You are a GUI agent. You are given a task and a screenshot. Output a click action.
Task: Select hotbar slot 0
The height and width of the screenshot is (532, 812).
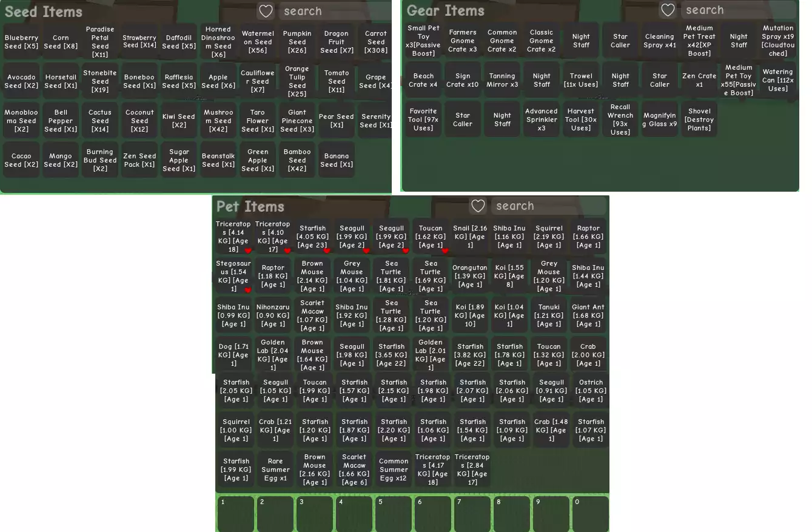(x=590, y=514)
